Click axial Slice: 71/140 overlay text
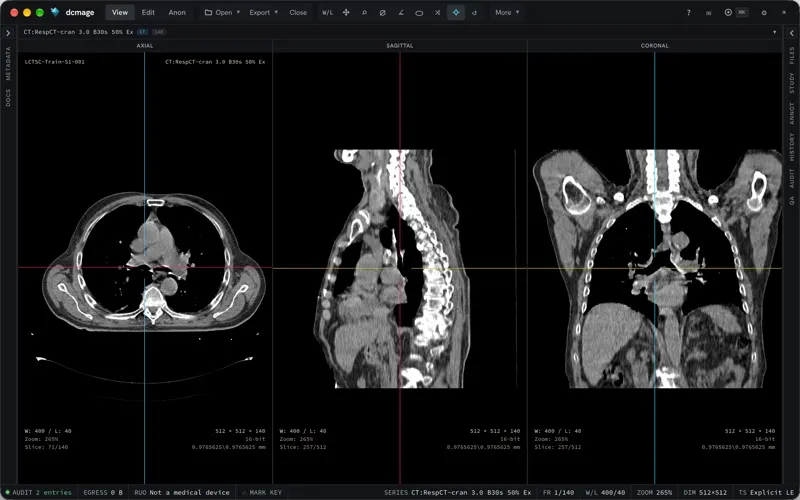The height and width of the screenshot is (500, 800). pyautogui.click(x=46, y=447)
